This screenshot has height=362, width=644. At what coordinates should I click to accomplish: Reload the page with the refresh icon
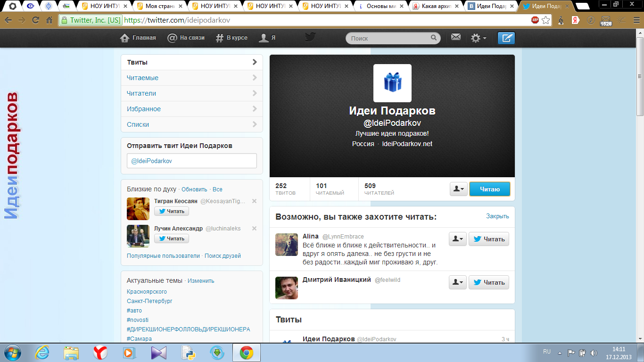pos(35,20)
